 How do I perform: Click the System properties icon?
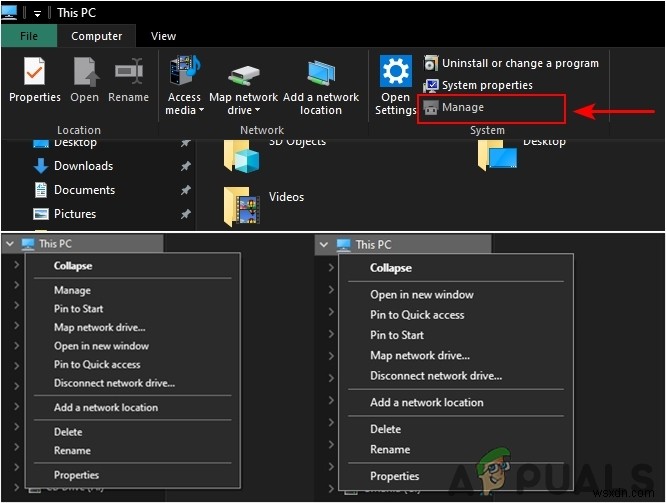click(x=430, y=85)
